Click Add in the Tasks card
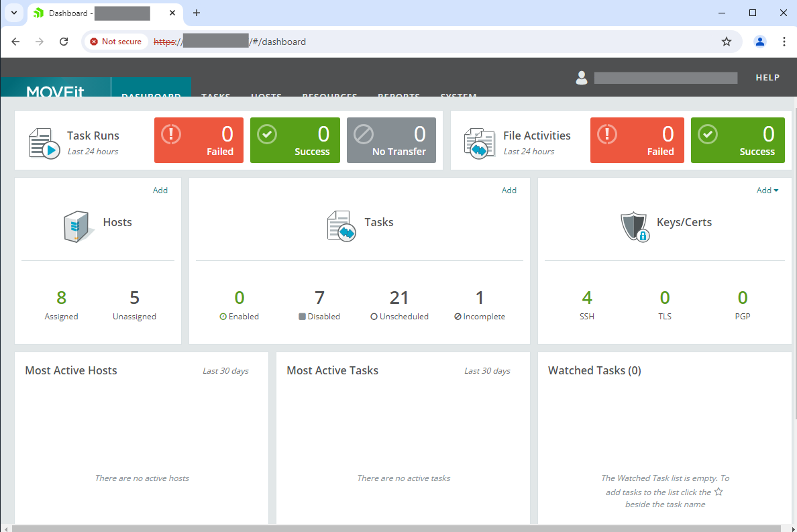This screenshot has width=797, height=532. (509, 190)
